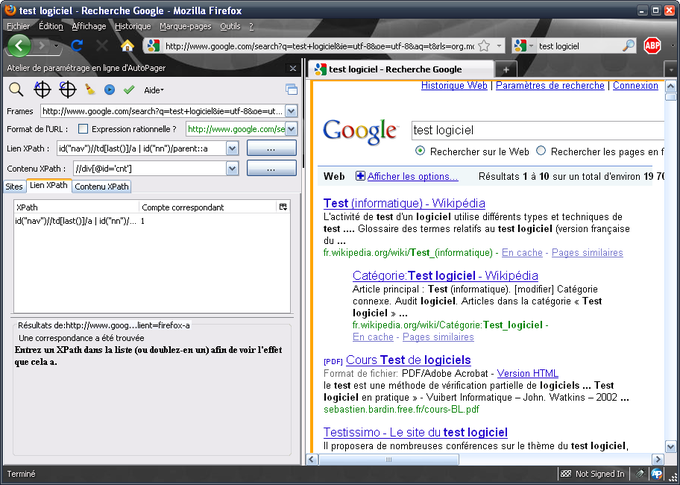Viewport: 680px width, 485px height.
Task: Select the XPath row in the results table
Action: click(x=152, y=221)
